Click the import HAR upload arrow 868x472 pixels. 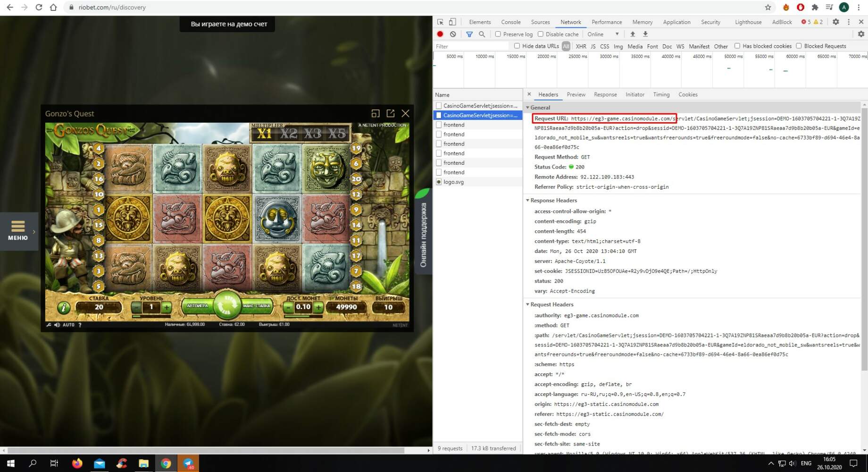tap(633, 34)
